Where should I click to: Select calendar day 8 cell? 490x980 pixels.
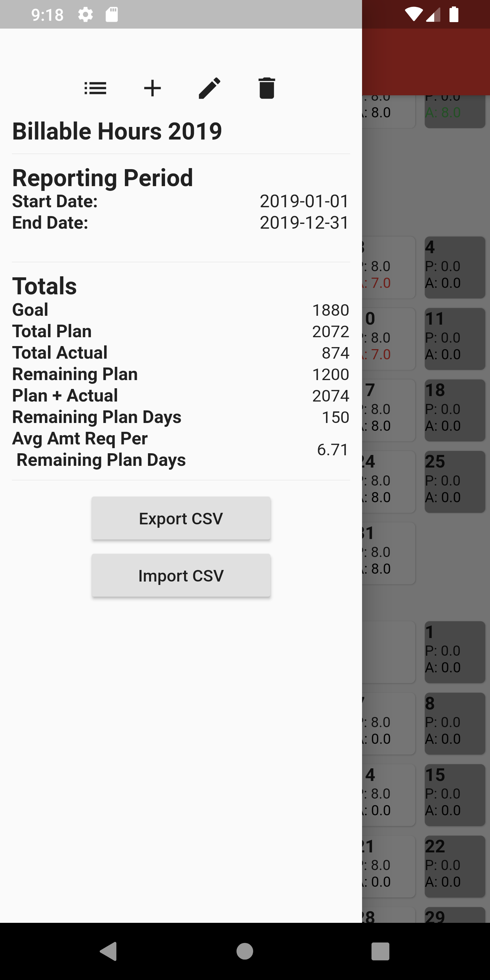455,723
